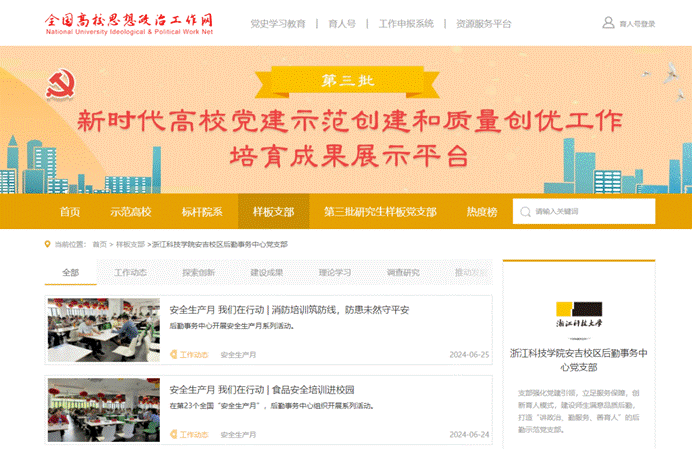Switch to the 探索创新 tab

point(198,272)
